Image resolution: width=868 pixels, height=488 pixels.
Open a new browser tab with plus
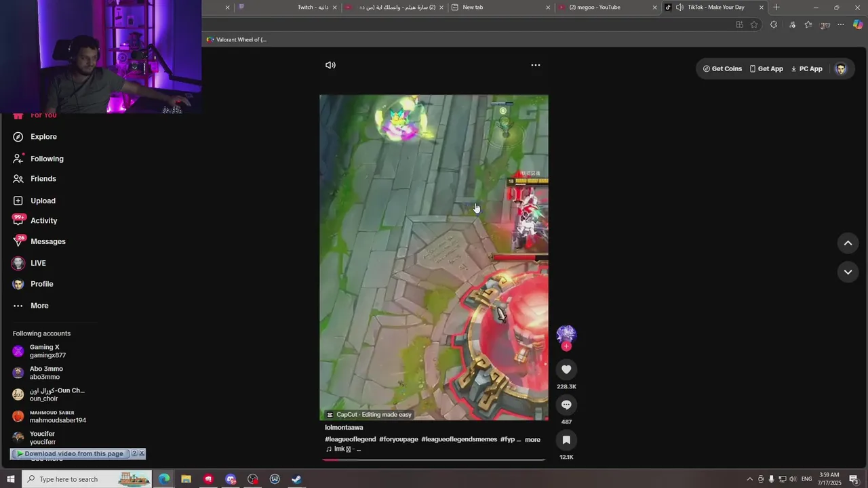point(776,7)
